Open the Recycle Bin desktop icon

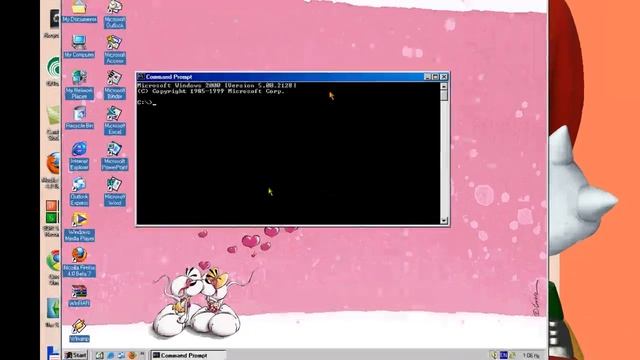pos(79,118)
